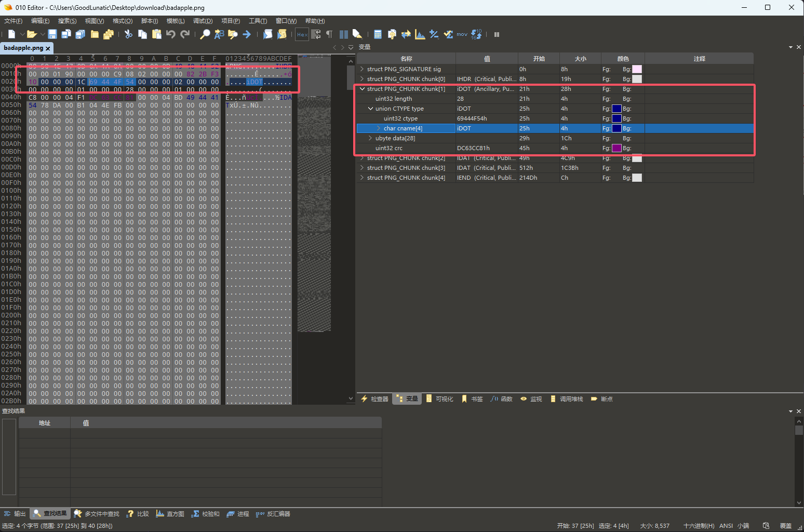804x532 pixels.
Task: Open the 搜索(S) menu
Action: (67, 21)
